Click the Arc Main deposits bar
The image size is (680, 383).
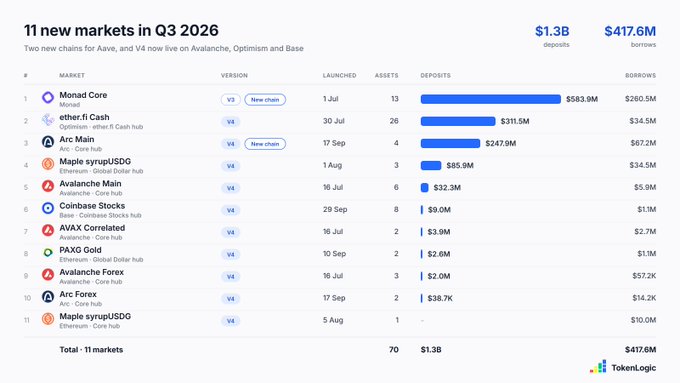point(450,144)
